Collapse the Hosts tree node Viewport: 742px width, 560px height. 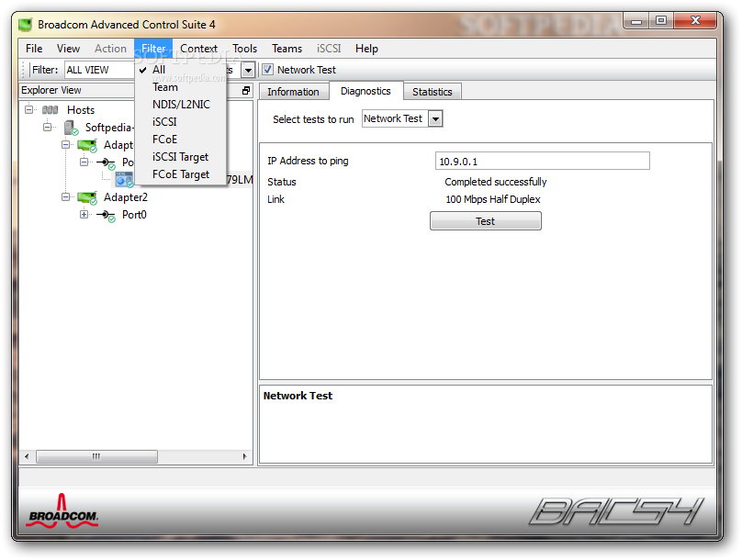[28, 110]
